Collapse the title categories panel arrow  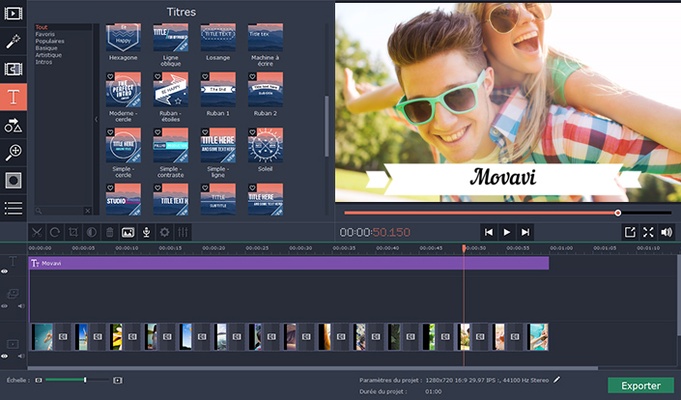click(x=96, y=119)
